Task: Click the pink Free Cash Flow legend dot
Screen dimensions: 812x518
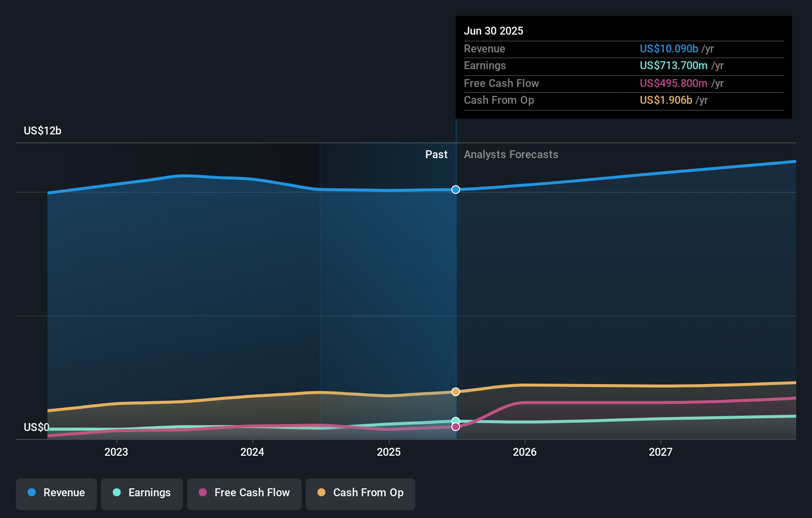Action: coord(203,493)
